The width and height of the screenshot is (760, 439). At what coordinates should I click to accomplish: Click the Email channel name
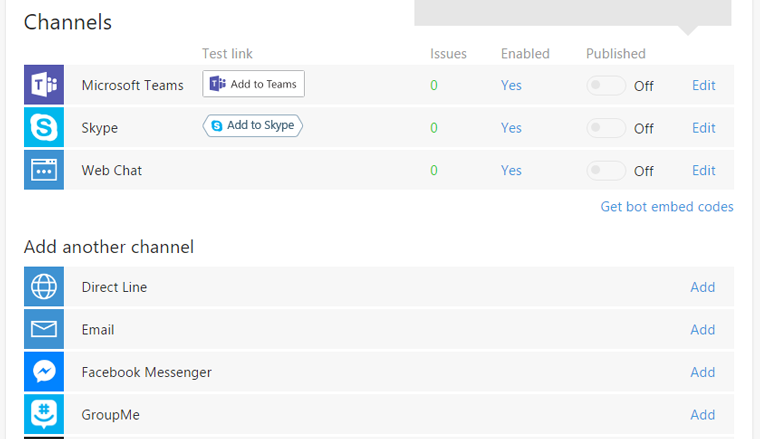pos(98,329)
